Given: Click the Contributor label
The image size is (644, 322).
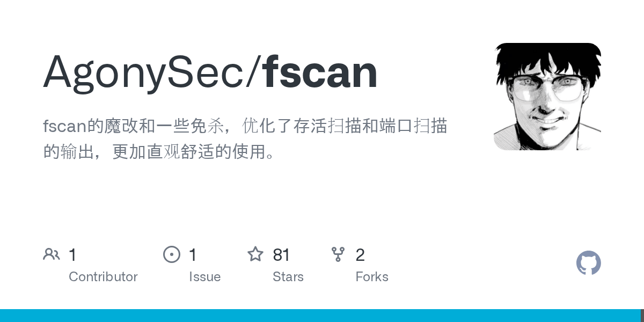Looking at the screenshot, I should click(103, 277).
